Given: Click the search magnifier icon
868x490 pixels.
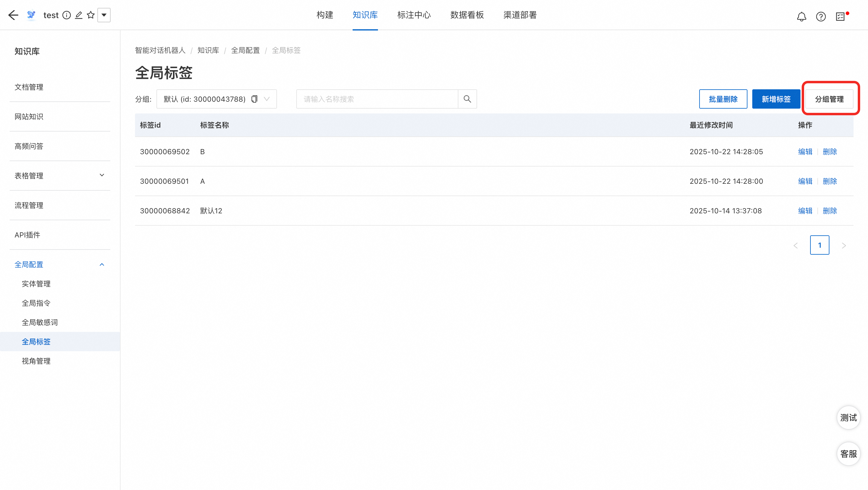Looking at the screenshot, I should tap(467, 99).
